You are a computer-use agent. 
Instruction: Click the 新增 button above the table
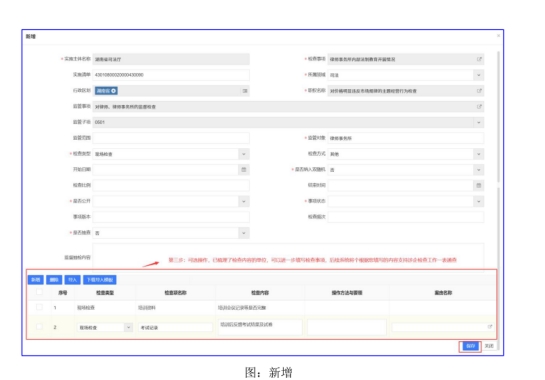point(36,280)
